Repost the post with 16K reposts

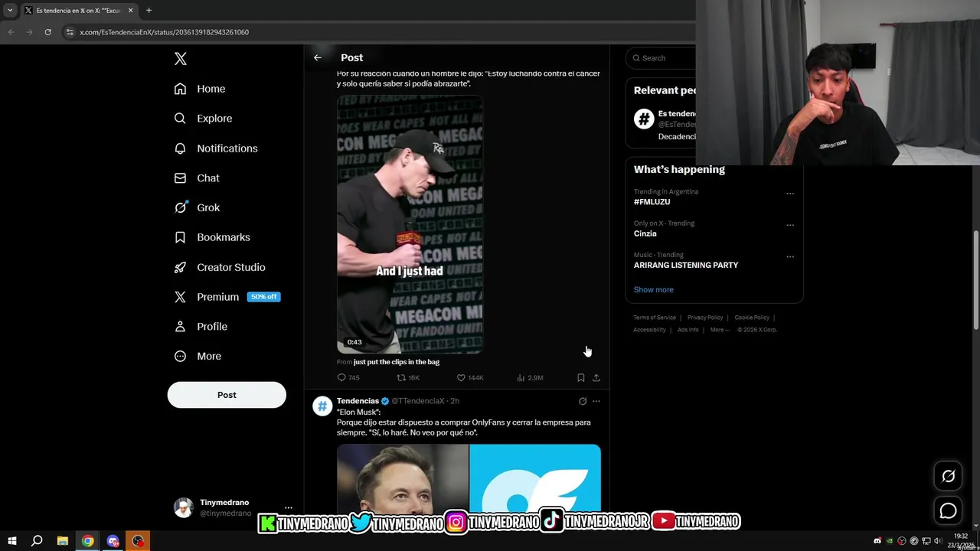407,377
